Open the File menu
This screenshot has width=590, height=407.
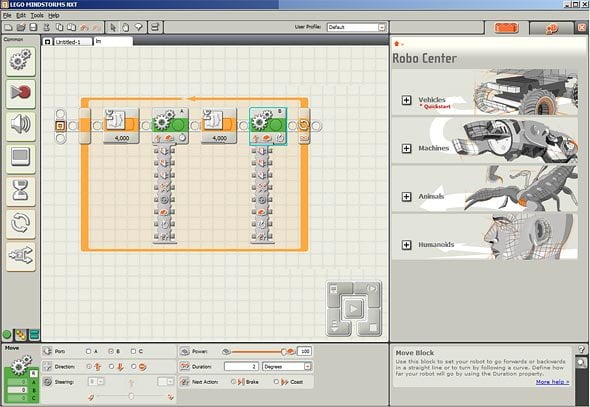(x=7, y=15)
